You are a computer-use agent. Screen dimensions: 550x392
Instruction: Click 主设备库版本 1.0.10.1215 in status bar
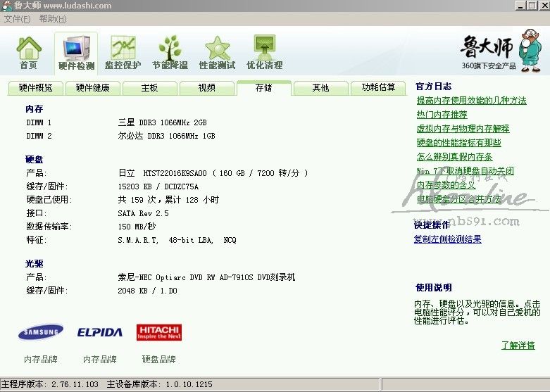160,384
